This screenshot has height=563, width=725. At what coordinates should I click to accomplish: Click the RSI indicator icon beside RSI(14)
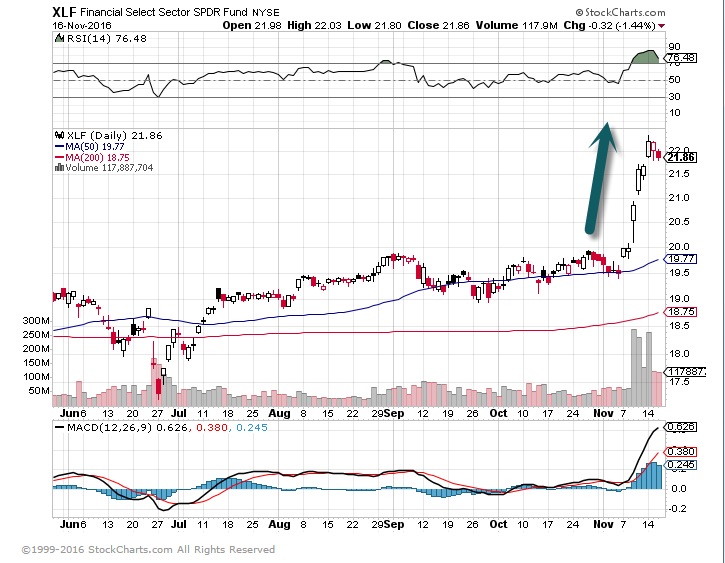click(x=59, y=38)
